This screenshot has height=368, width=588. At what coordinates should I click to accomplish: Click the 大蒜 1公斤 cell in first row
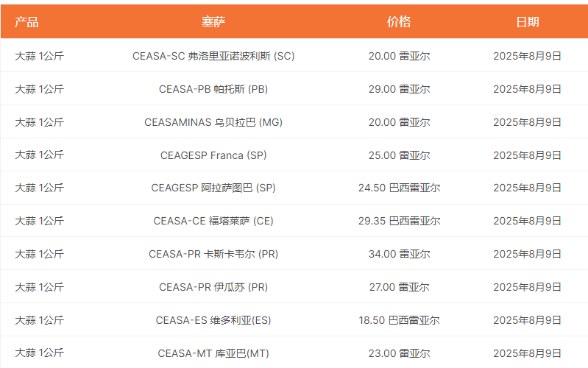tap(40, 56)
